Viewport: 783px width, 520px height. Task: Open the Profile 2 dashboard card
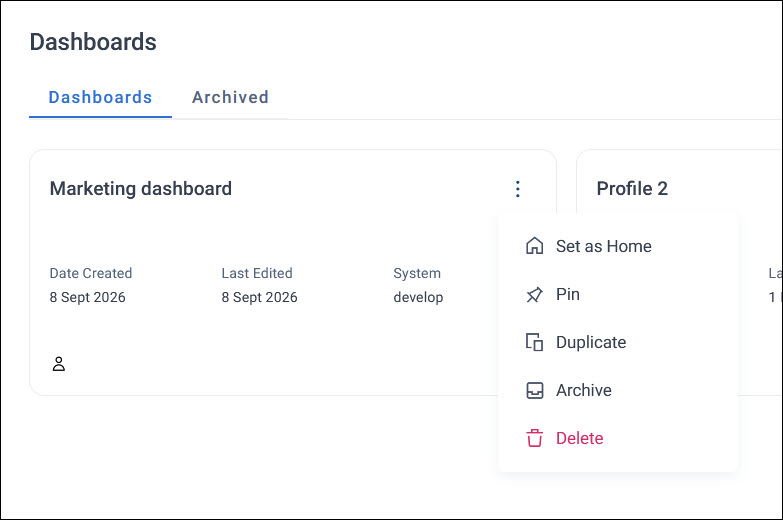tap(632, 189)
